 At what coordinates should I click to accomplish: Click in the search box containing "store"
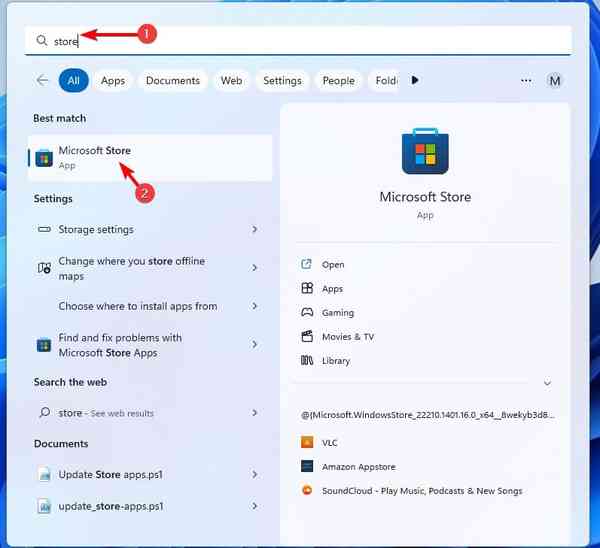(298, 40)
